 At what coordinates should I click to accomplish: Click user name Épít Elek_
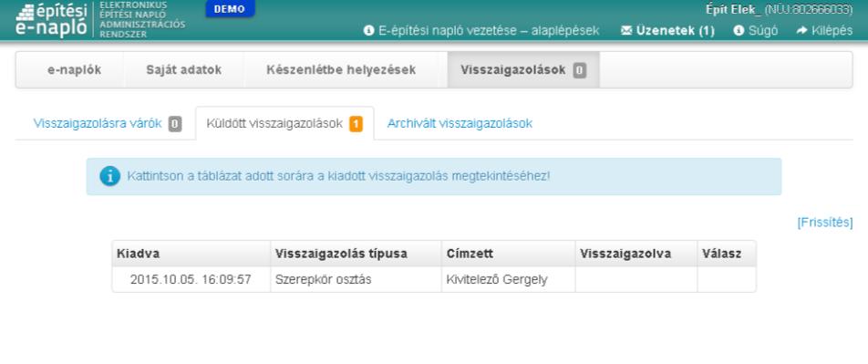(733, 10)
